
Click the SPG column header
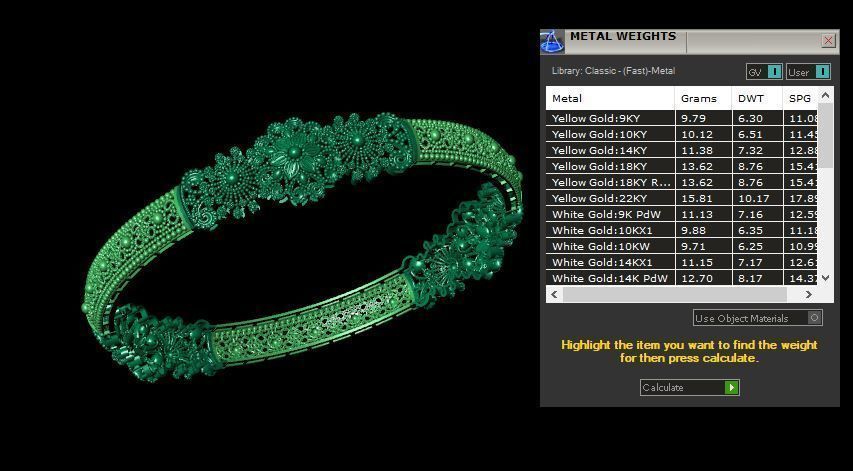800,98
